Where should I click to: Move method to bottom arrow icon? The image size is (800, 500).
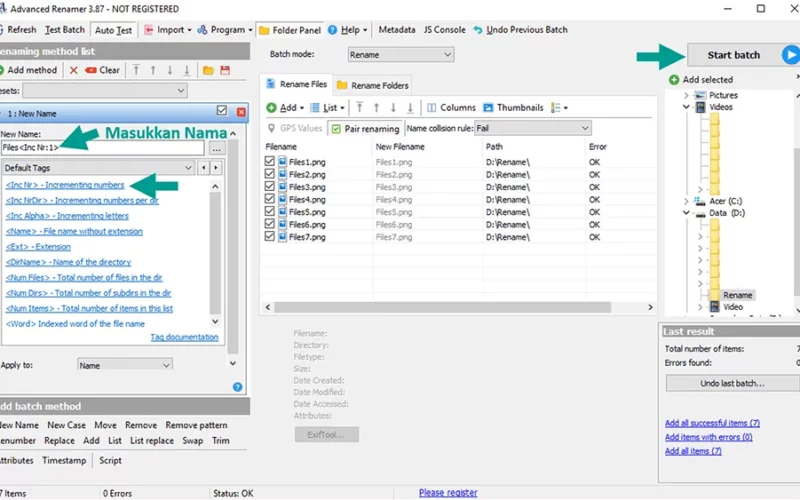187,70
